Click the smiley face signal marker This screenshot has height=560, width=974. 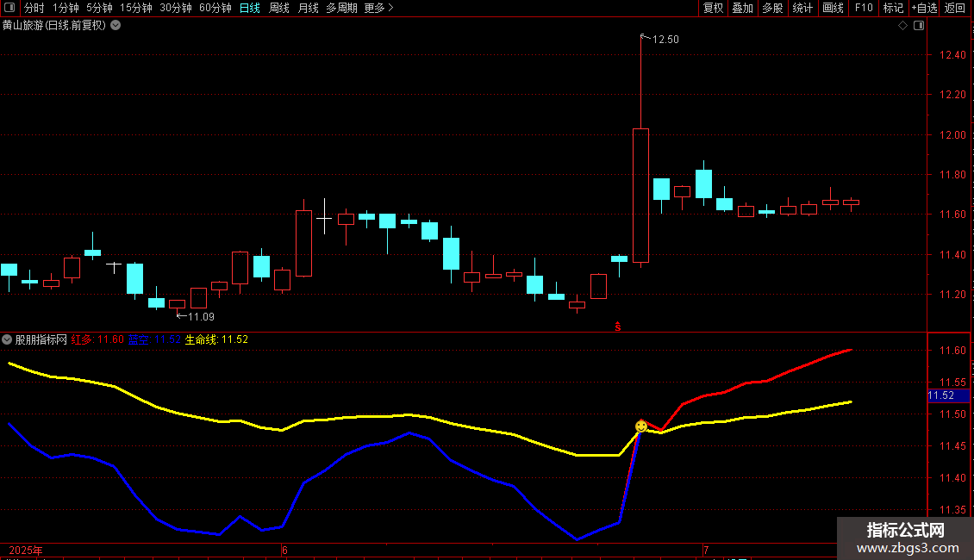pos(641,426)
